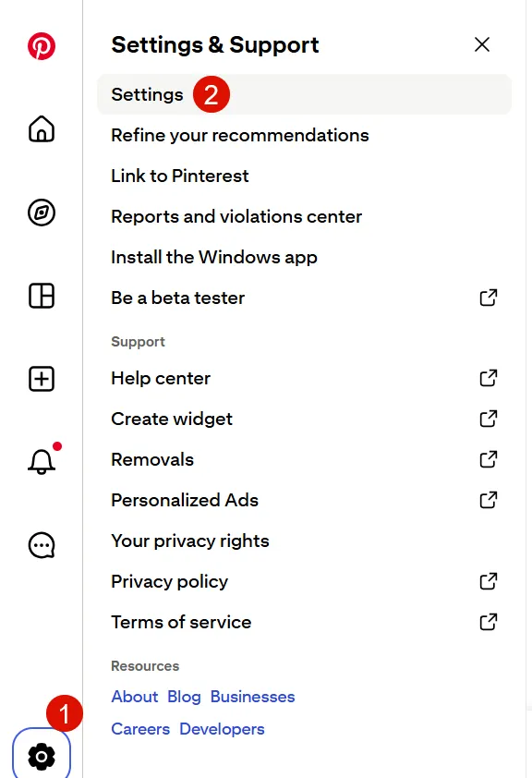Visit the Developers resources link
Viewport: 532px width, 778px height.
pos(222,729)
